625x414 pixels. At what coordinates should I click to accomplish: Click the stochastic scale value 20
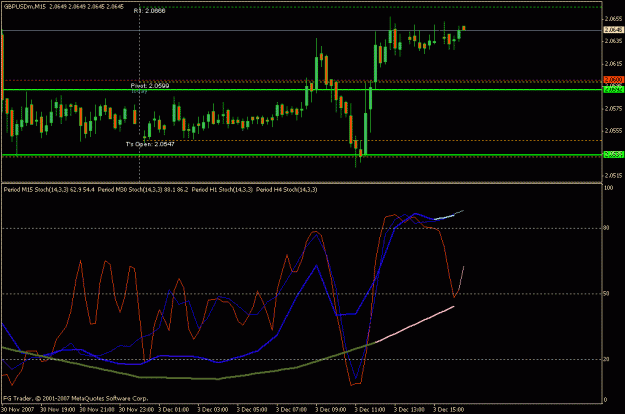point(606,359)
